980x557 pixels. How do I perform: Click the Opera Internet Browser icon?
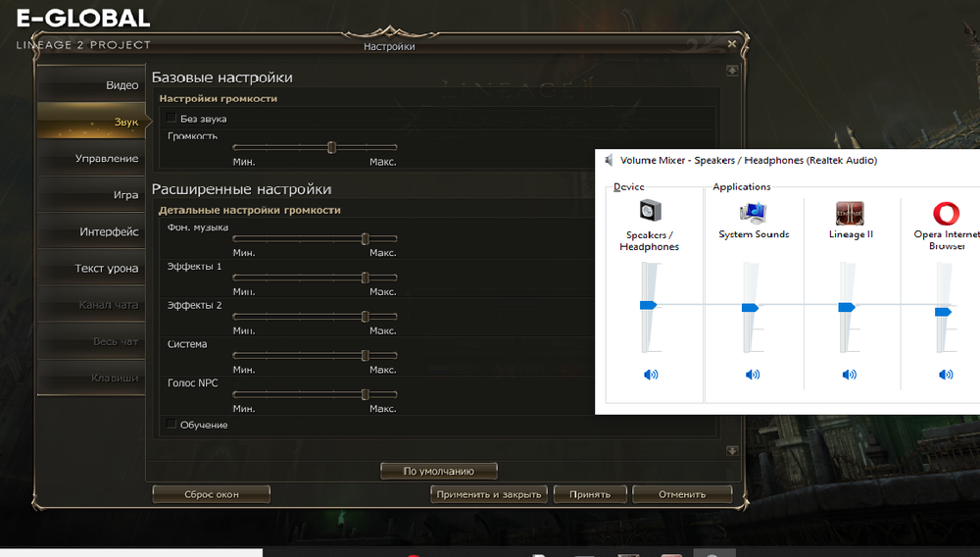click(946, 213)
